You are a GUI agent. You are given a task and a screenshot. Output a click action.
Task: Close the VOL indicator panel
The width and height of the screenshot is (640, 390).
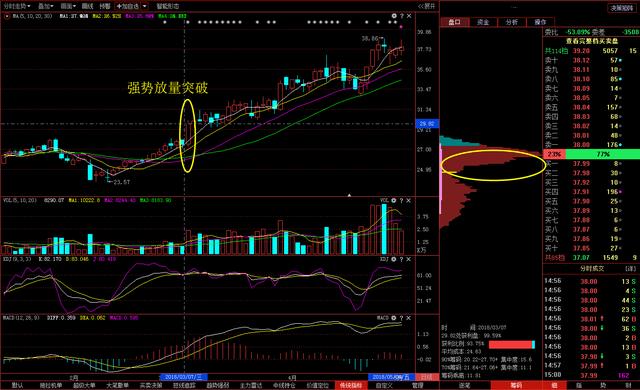click(x=409, y=200)
